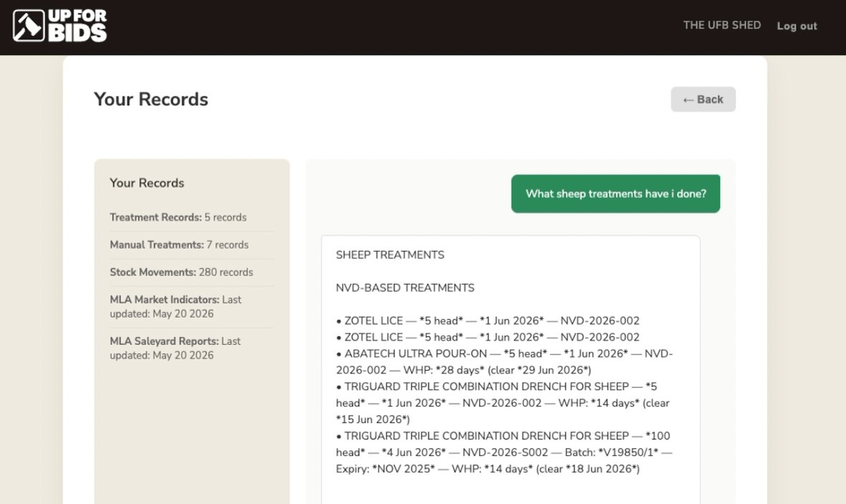Click the Batch V19850/1 expiry line
This screenshot has height=504, width=846.
pos(488,469)
